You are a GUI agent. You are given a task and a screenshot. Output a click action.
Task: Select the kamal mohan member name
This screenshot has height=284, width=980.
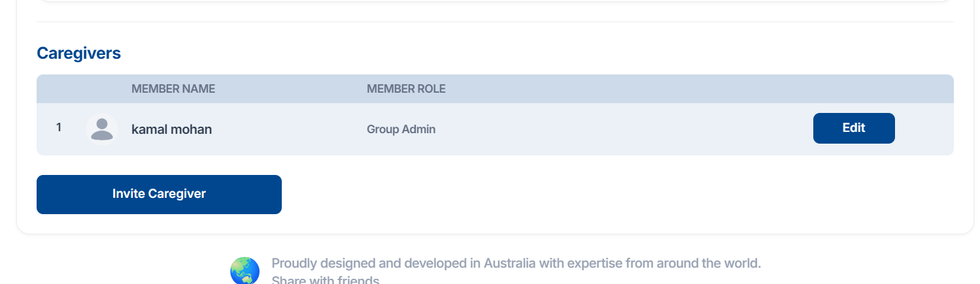tap(171, 129)
